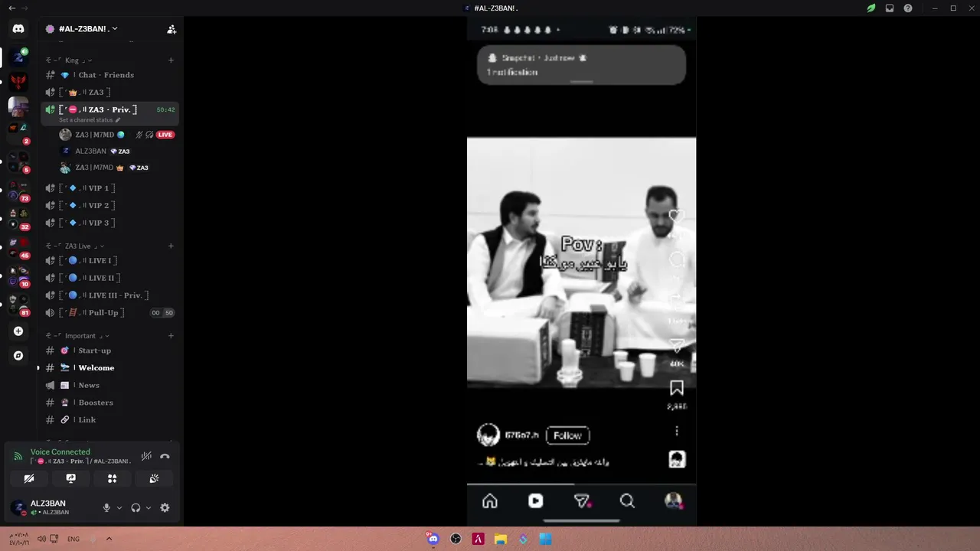Open the green leaf icon in title bar

[x=871, y=8]
